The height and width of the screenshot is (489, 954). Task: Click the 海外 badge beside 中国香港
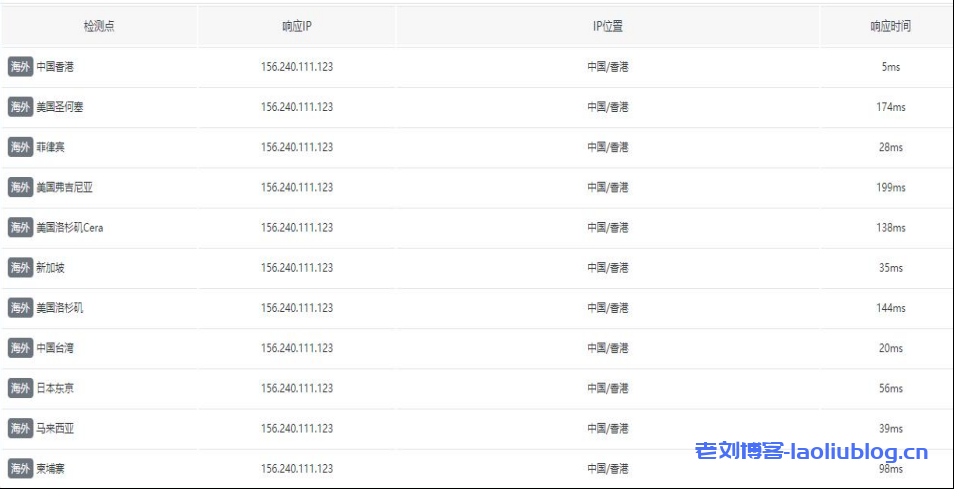point(20,67)
